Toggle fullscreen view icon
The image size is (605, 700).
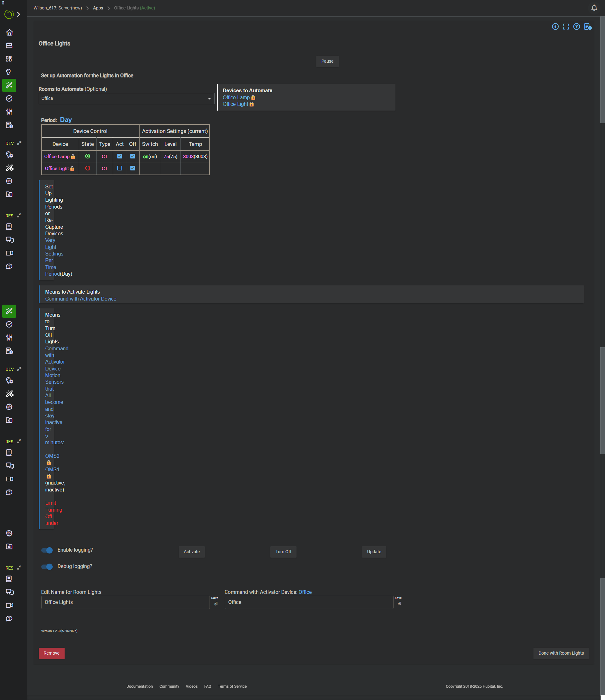tap(566, 27)
